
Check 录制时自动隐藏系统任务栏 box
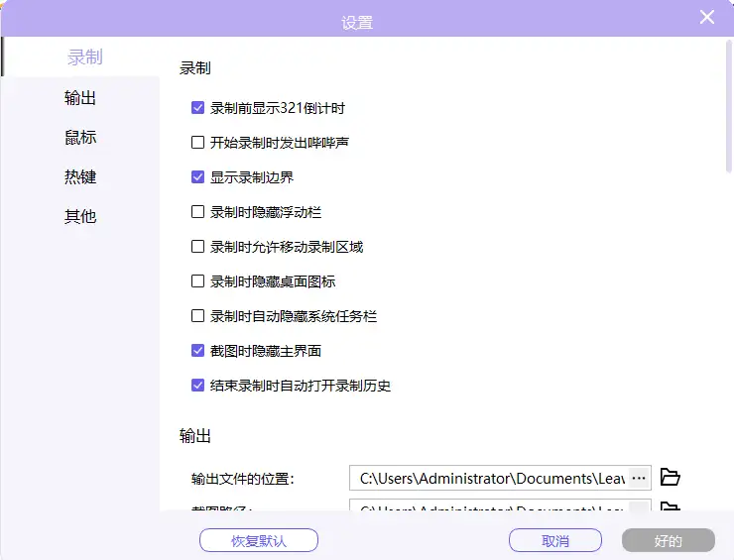(x=198, y=316)
